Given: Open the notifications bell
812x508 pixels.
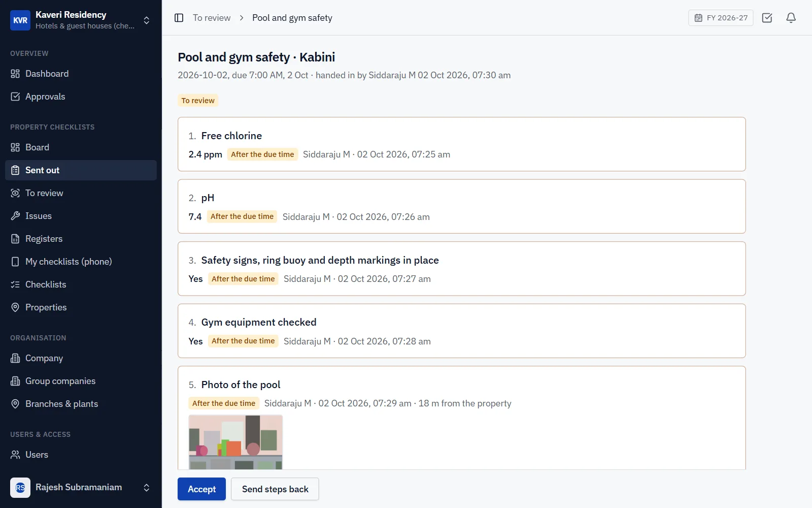Looking at the screenshot, I should tap(791, 18).
